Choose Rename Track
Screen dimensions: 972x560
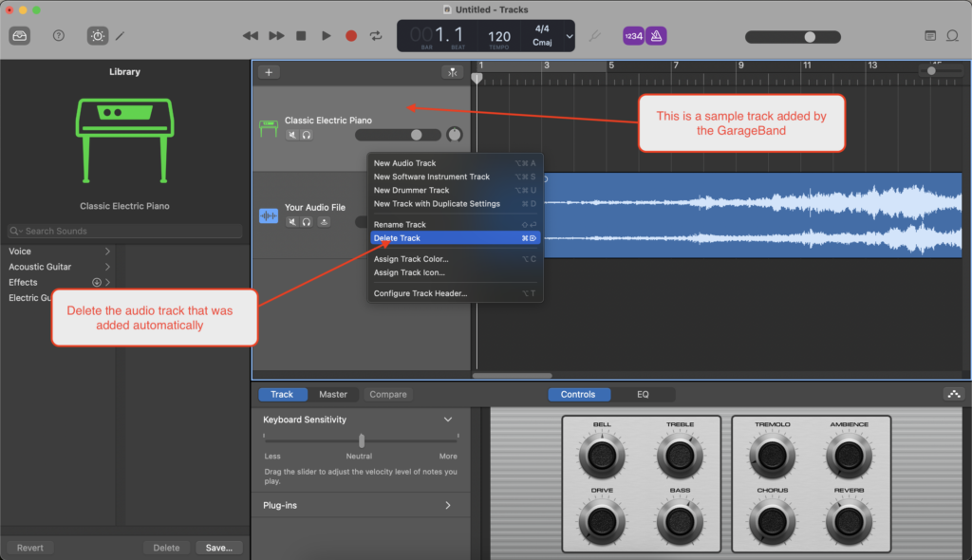[x=455, y=225]
